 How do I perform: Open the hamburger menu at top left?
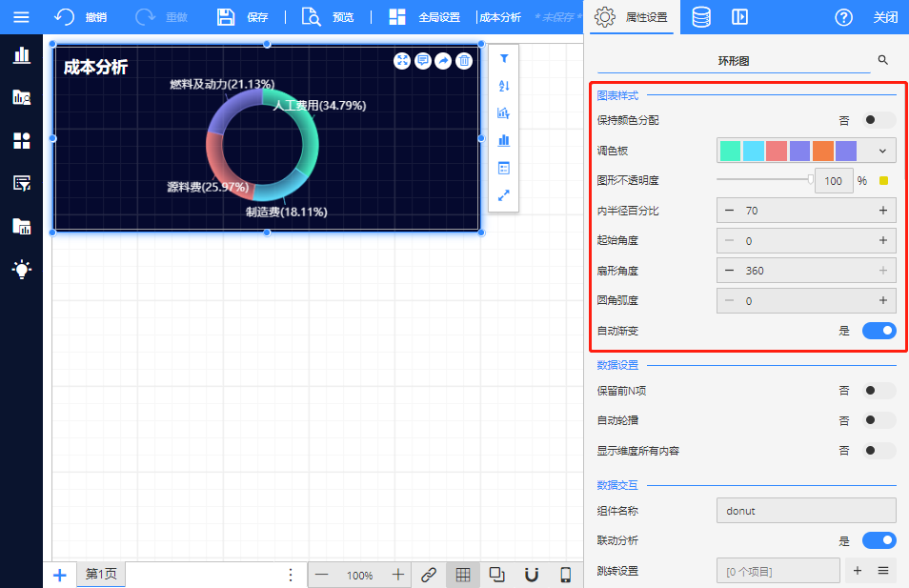point(21,17)
